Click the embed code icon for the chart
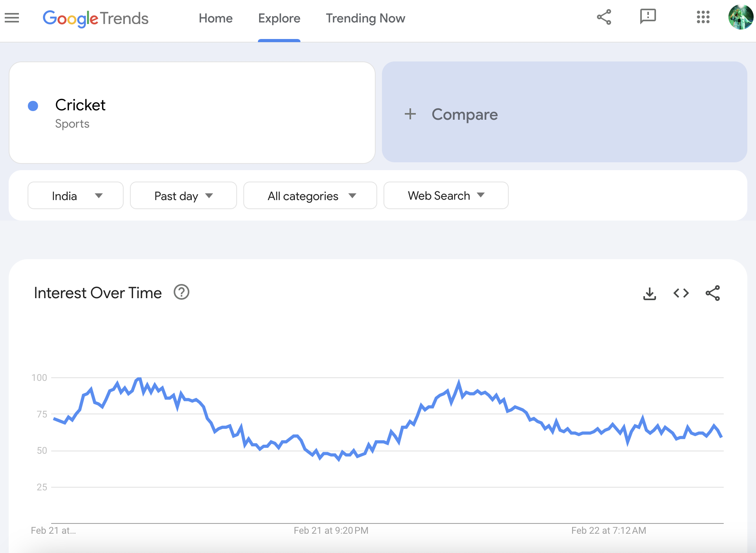Image resolution: width=756 pixels, height=553 pixels. [x=680, y=293]
